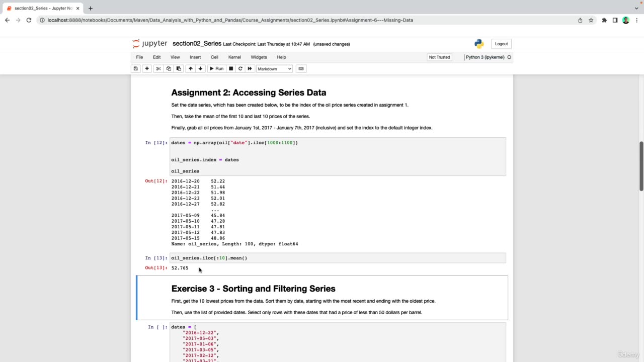The image size is (644, 362).
Task: Open the Insert menu
Action: click(195, 57)
